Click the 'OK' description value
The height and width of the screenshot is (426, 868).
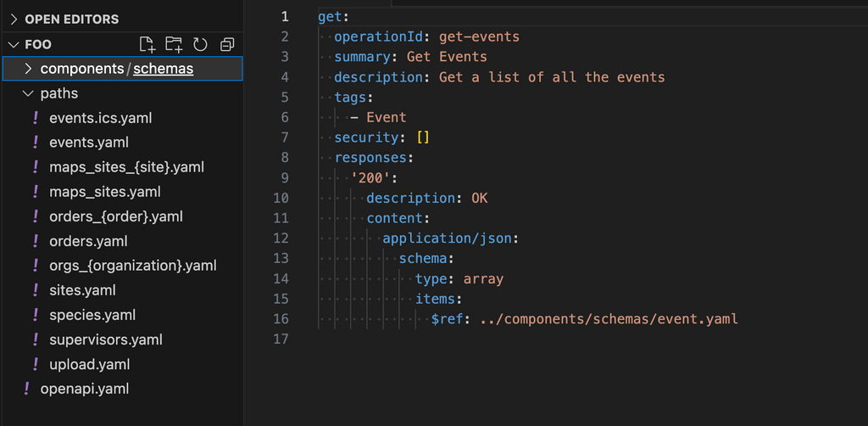480,198
